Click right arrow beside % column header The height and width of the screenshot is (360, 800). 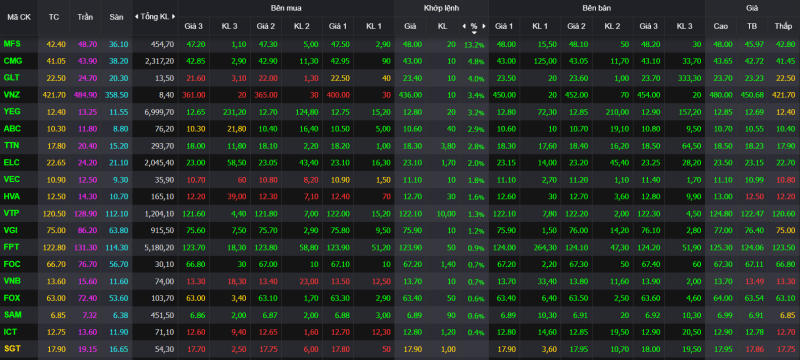tap(484, 25)
